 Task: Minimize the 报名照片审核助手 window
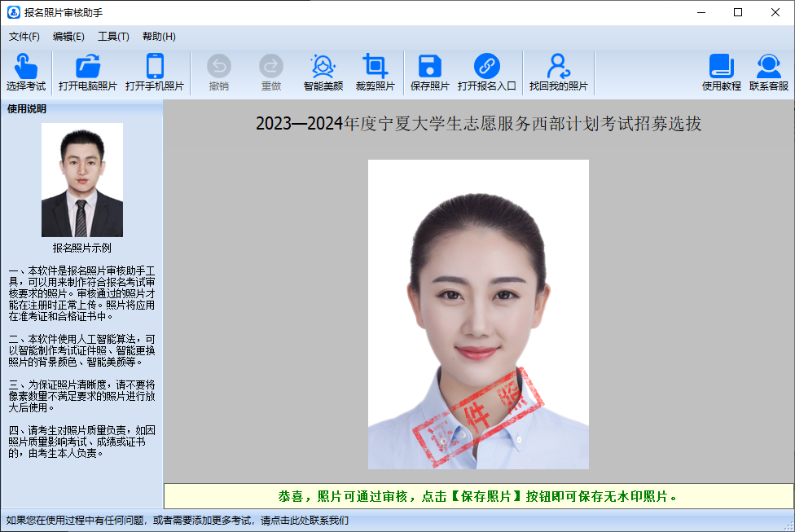coord(701,13)
